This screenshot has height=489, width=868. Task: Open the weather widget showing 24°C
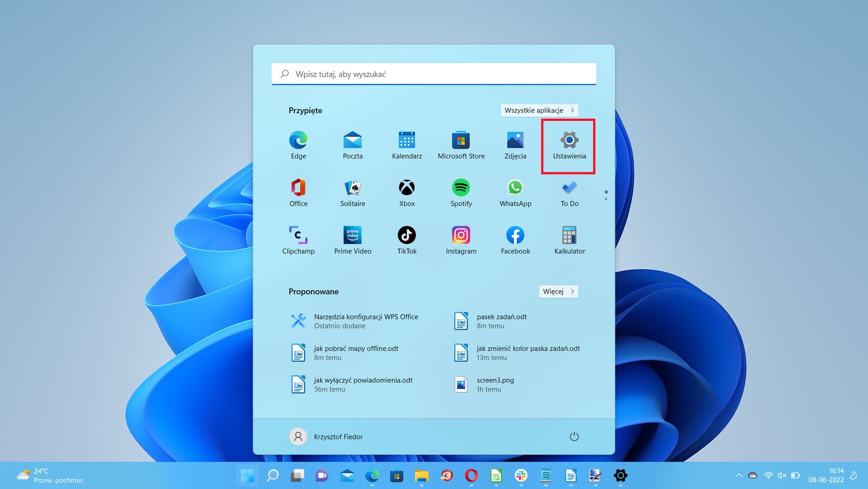(x=50, y=475)
